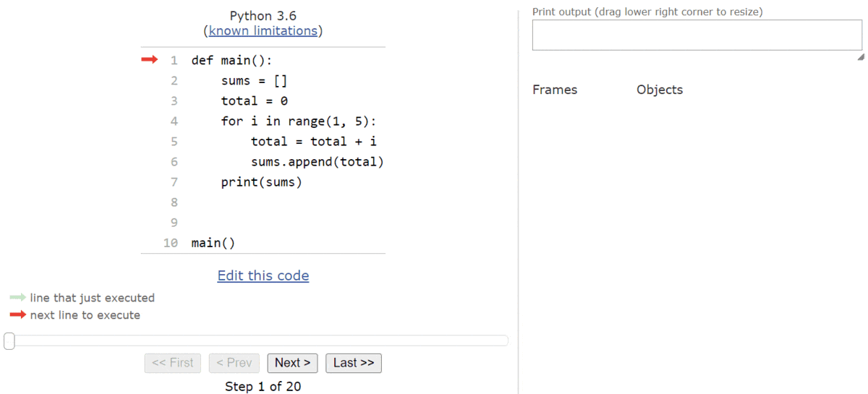Click the 'sums.append(total)' code line
868x394 pixels.
pyautogui.click(x=317, y=162)
